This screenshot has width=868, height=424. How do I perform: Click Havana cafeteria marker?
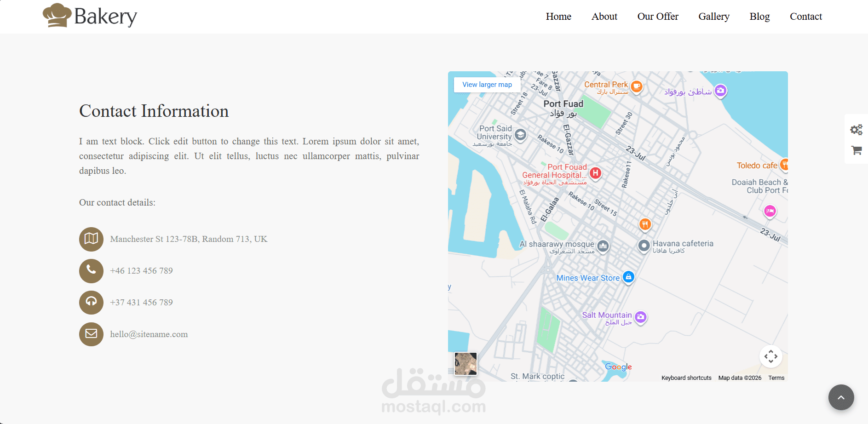(644, 246)
